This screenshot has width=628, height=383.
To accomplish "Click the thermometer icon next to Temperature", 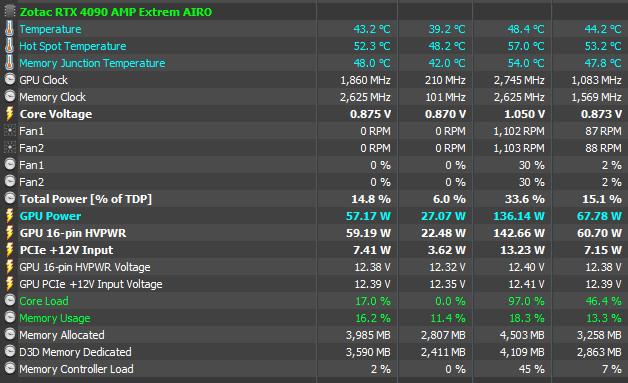I will coord(10,29).
